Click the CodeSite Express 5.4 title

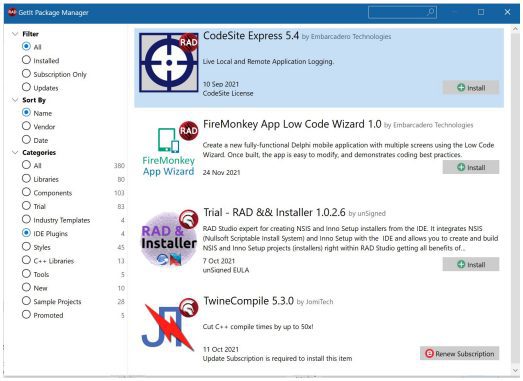[251, 35]
